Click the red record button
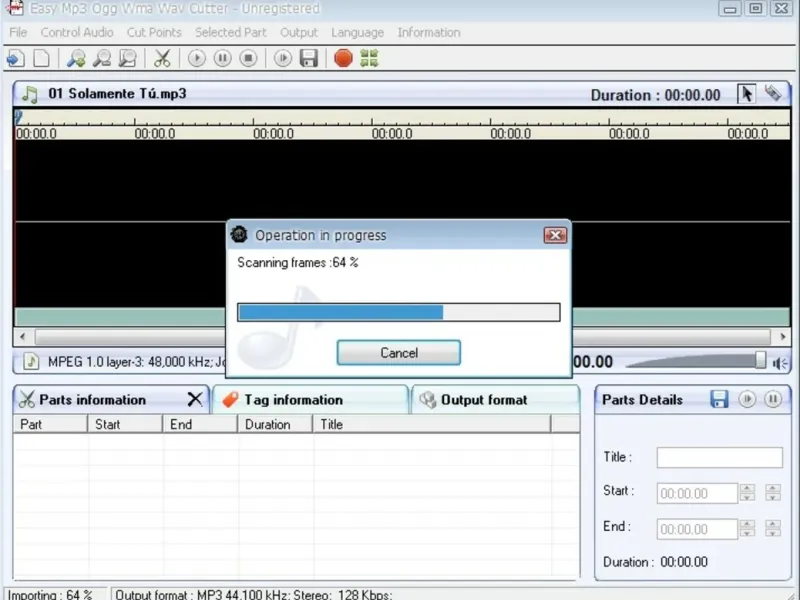800x600 pixels. (x=343, y=58)
